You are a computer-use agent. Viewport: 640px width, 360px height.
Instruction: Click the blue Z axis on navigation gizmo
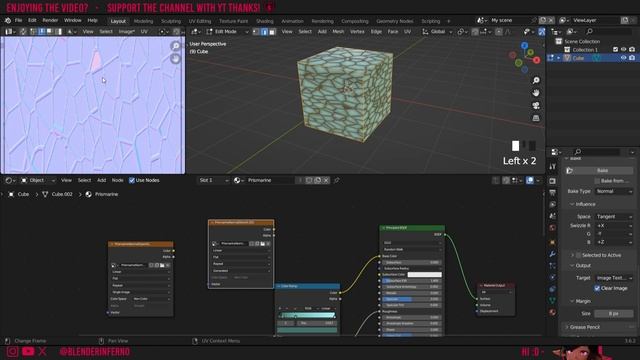tap(524, 45)
